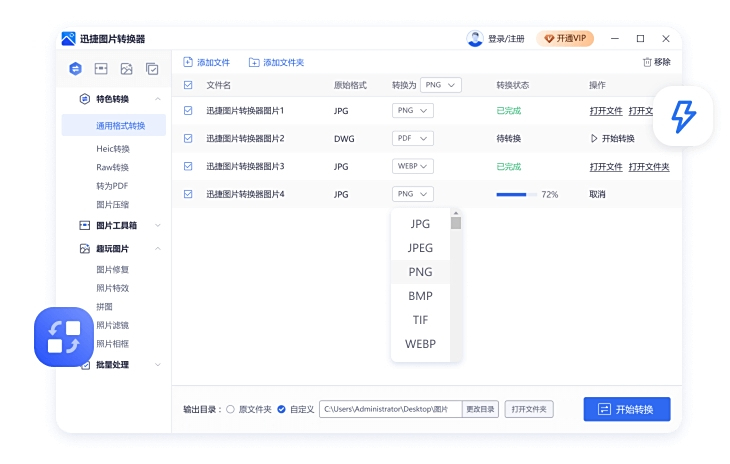The width and height of the screenshot is (730, 464).
Task: Click the 移除 trash icon
Action: point(647,62)
